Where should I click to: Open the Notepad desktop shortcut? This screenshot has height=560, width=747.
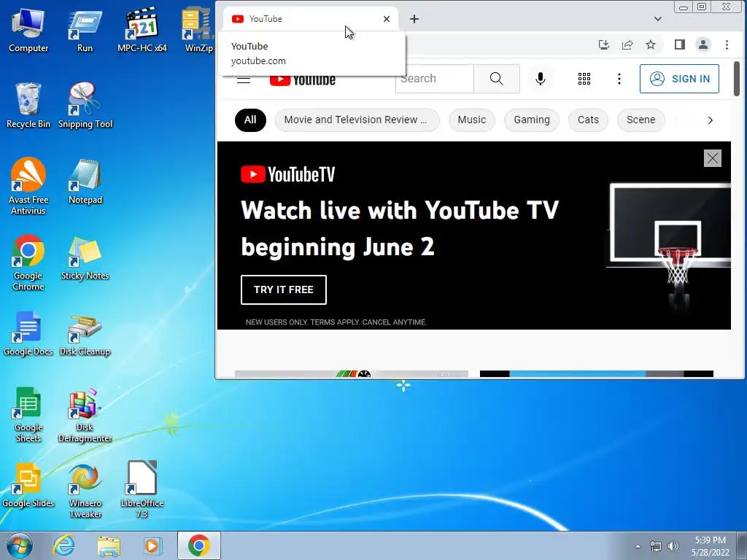coord(85,182)
